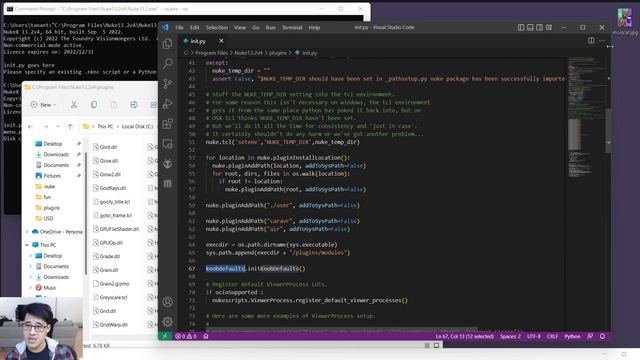Click the editor vertical scrollbar

coord(608,131)
